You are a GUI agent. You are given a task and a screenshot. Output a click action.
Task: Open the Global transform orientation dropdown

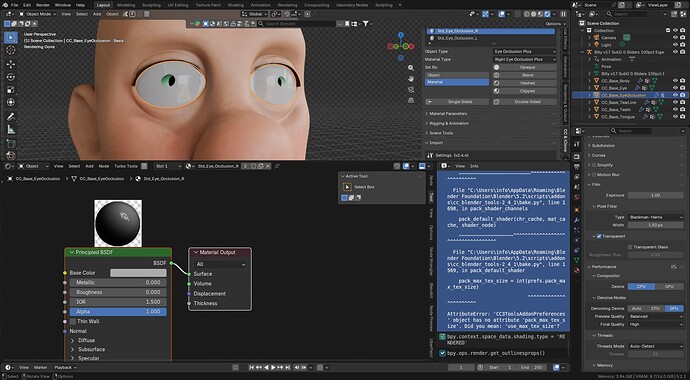pyautogui.click(x=254, y=14)
